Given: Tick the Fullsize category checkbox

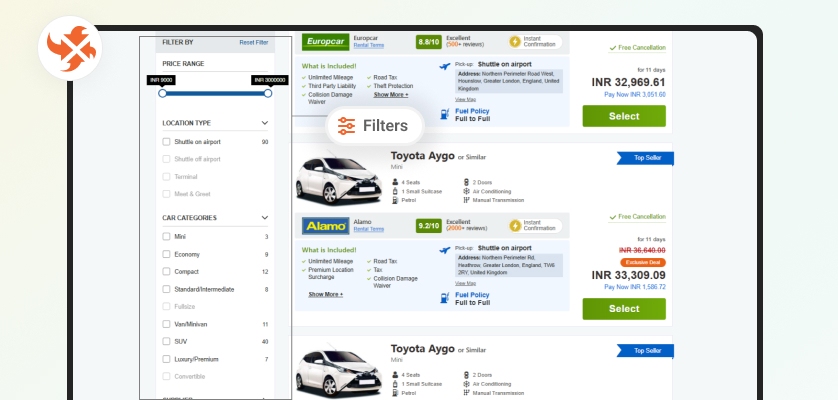Looking at the screenshot, I should tap(166, 306).
